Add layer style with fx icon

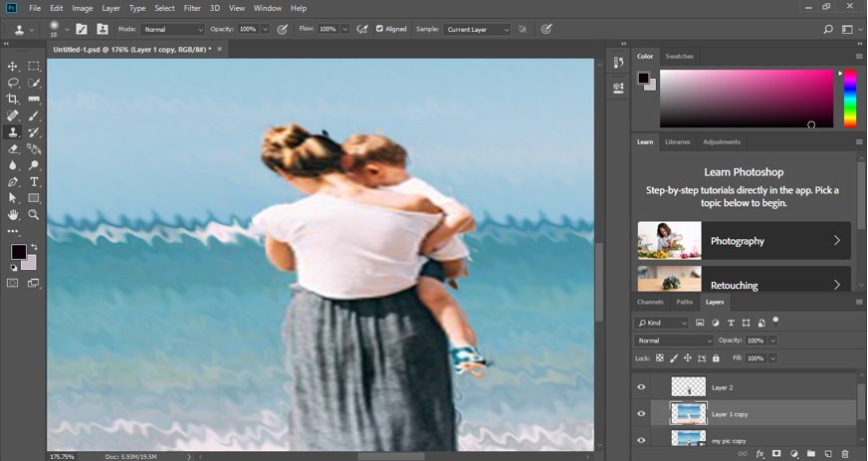point(759,453)
